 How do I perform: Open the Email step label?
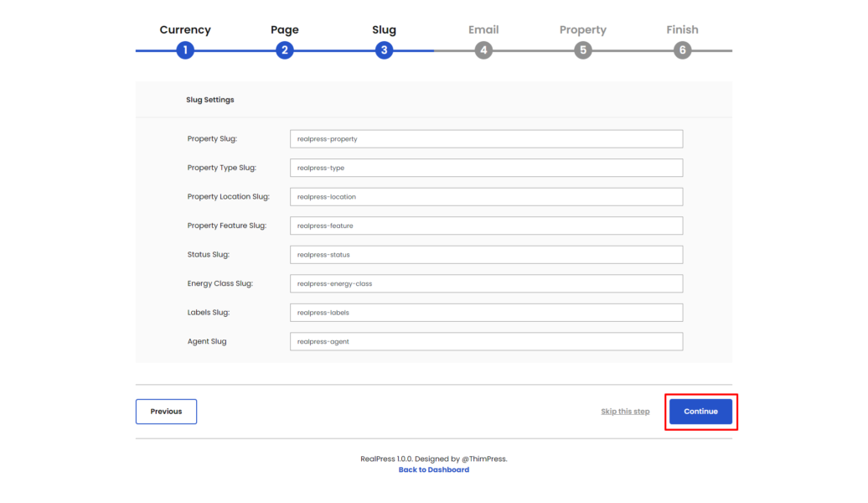(x=483, y=30)
